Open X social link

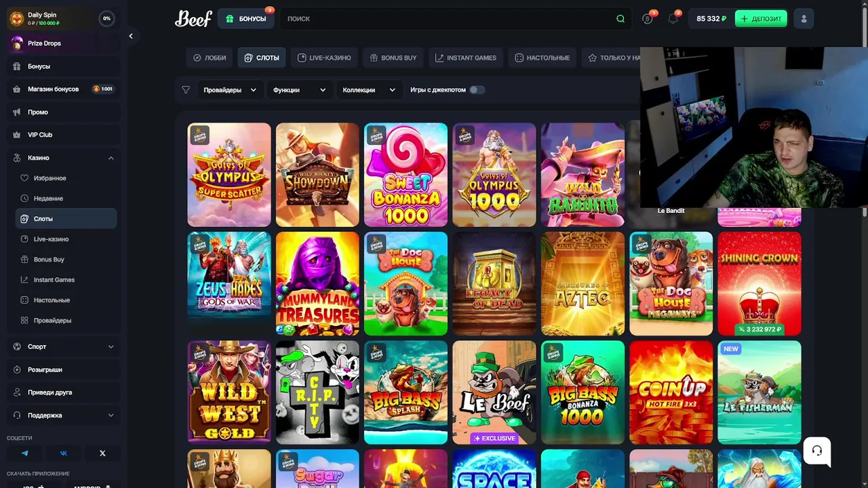coord(102,453)
